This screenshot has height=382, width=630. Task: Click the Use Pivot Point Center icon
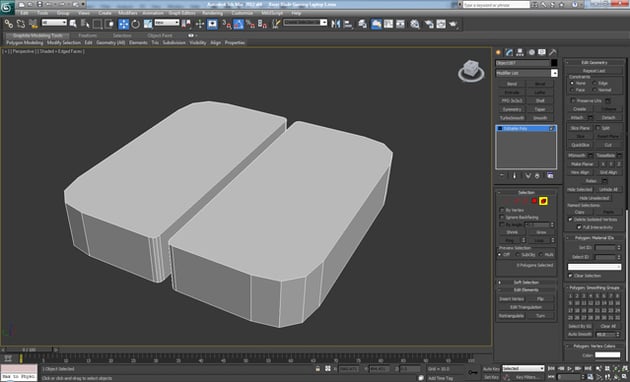click(186, 24)
